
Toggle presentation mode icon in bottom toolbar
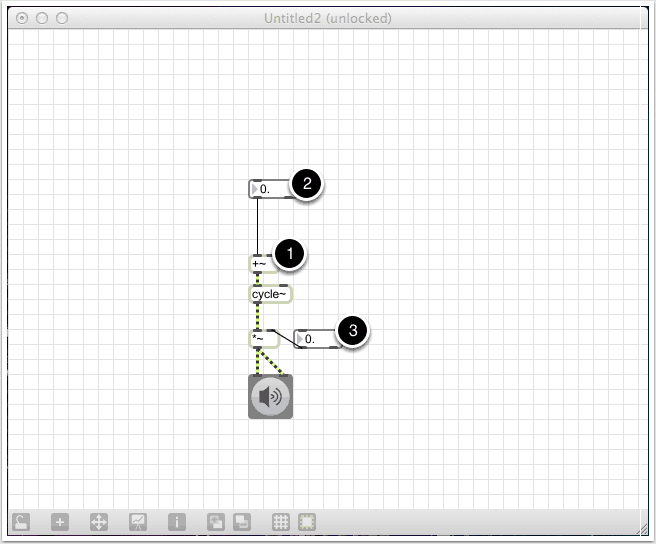point(138,521)
